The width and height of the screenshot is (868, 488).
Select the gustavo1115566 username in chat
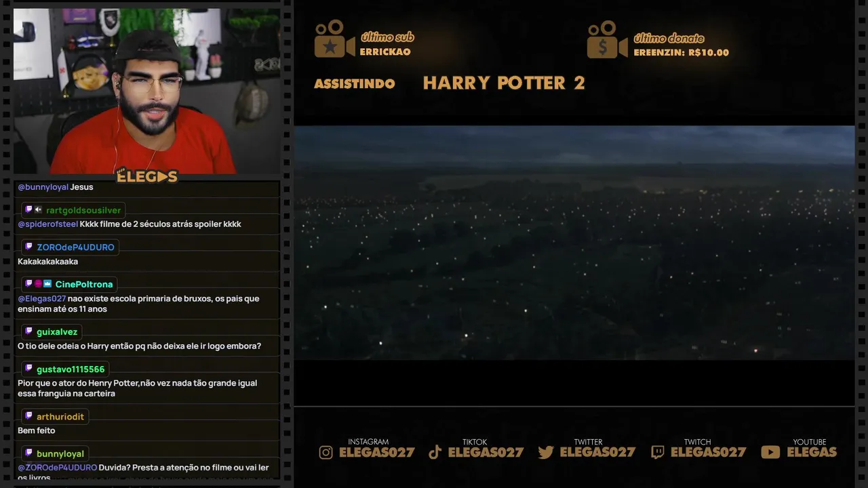click(71, 369)
